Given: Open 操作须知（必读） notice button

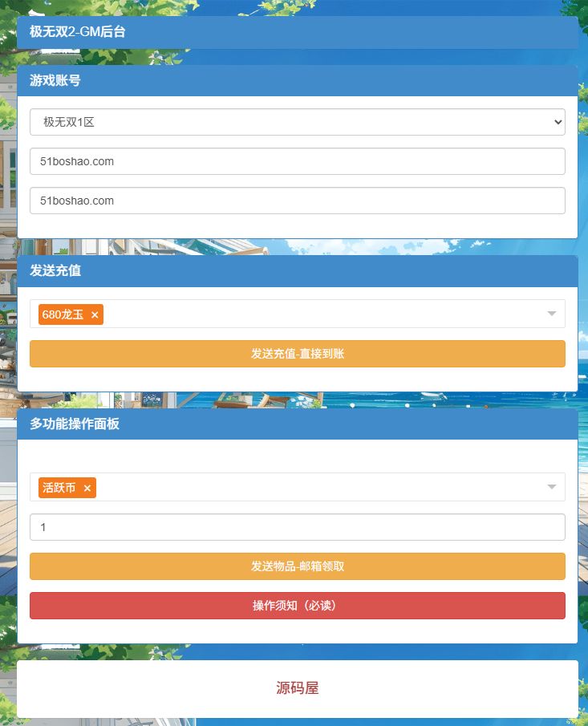Looking at the screenshot, I should (x=298, y=606).
